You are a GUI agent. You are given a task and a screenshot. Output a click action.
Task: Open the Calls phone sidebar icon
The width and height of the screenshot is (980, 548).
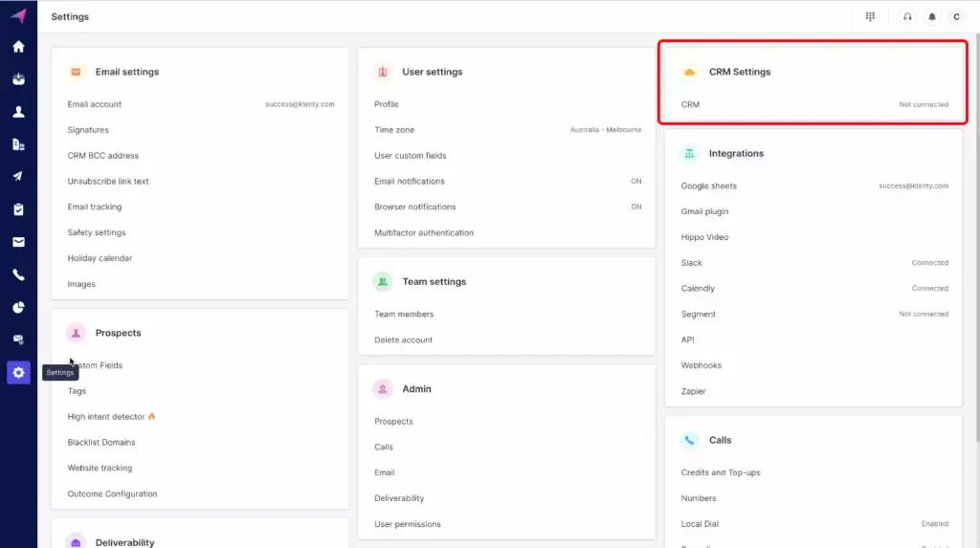19,274
